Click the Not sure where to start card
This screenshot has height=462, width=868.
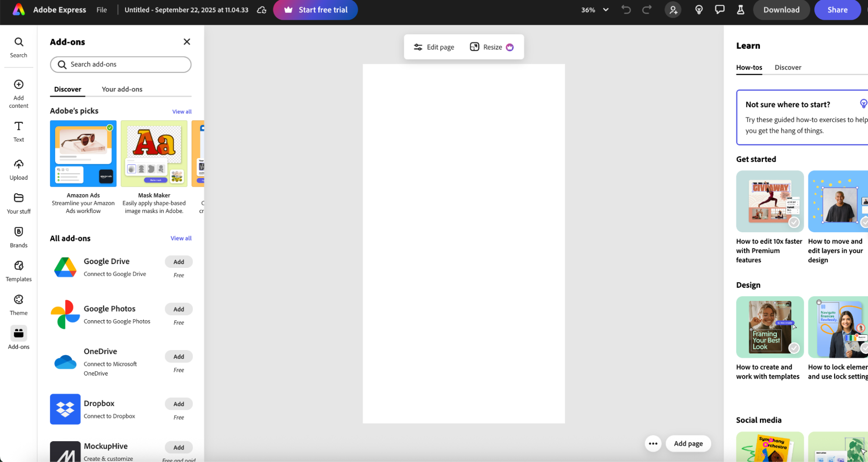pyautogui.click(x=802, y=117)
